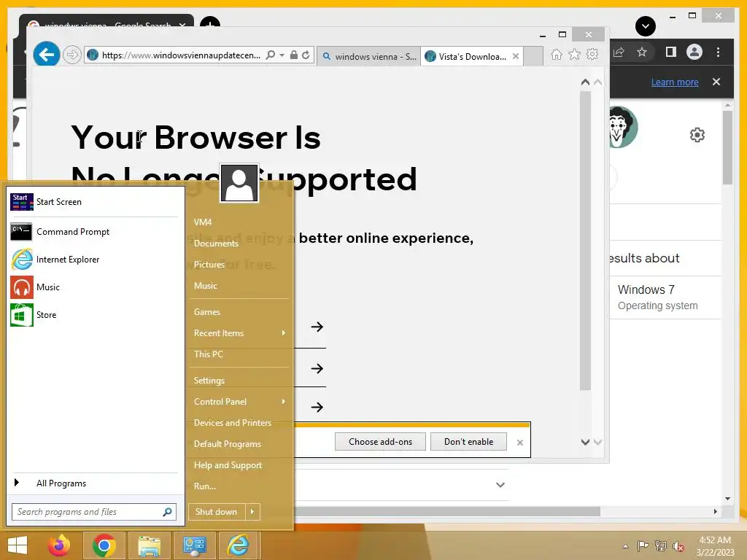This screenshot has height=560, width=747.
Task: Click Choose add-ons button
Action: tap(380, 441)
